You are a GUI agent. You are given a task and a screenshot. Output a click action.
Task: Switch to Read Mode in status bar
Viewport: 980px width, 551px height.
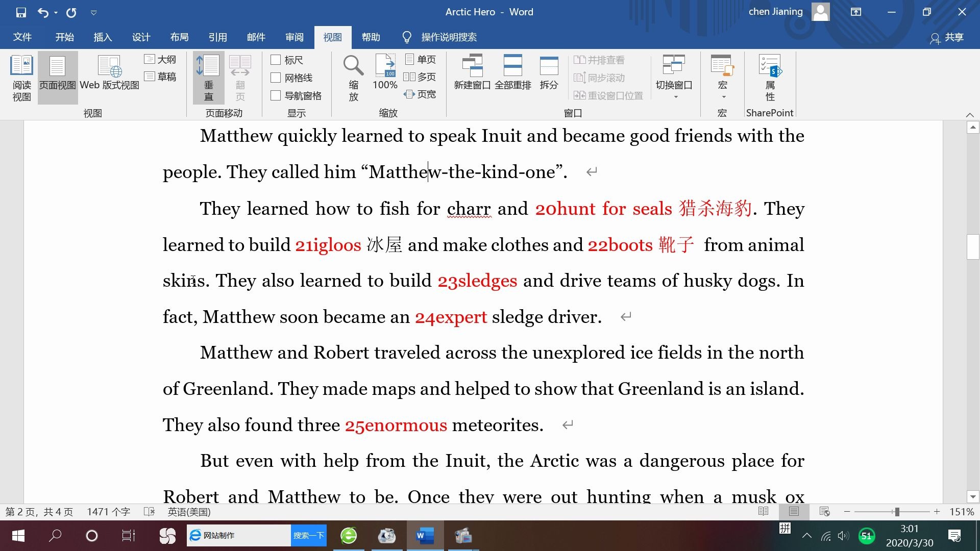click(x=764, y=512)
